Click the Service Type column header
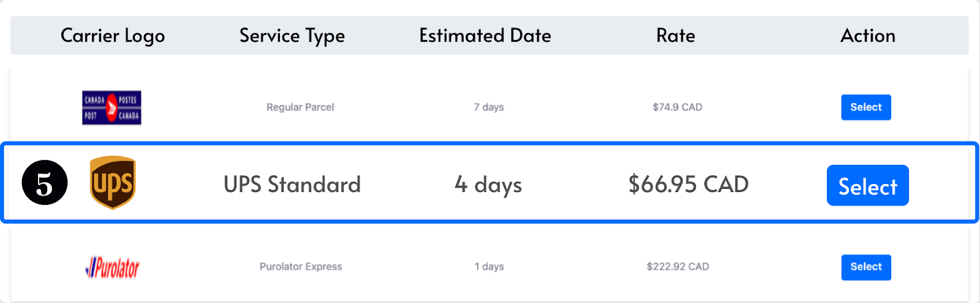The height and width of the screenshot is (303, 980). [292, 36]
